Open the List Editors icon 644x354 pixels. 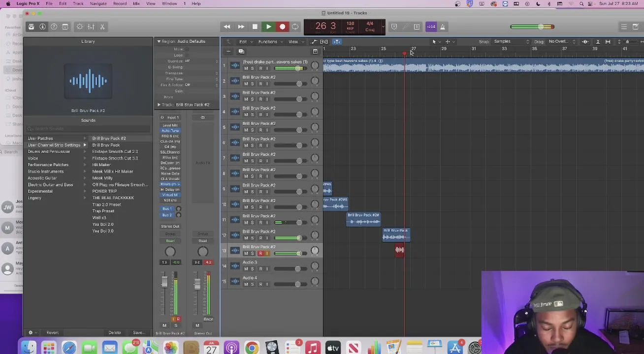coord(624,27)
